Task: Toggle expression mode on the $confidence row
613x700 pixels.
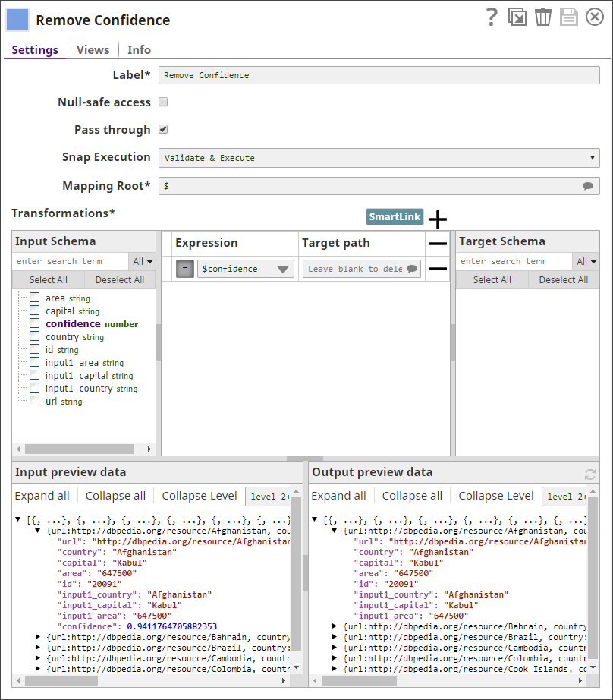Action: pos(184,268)
